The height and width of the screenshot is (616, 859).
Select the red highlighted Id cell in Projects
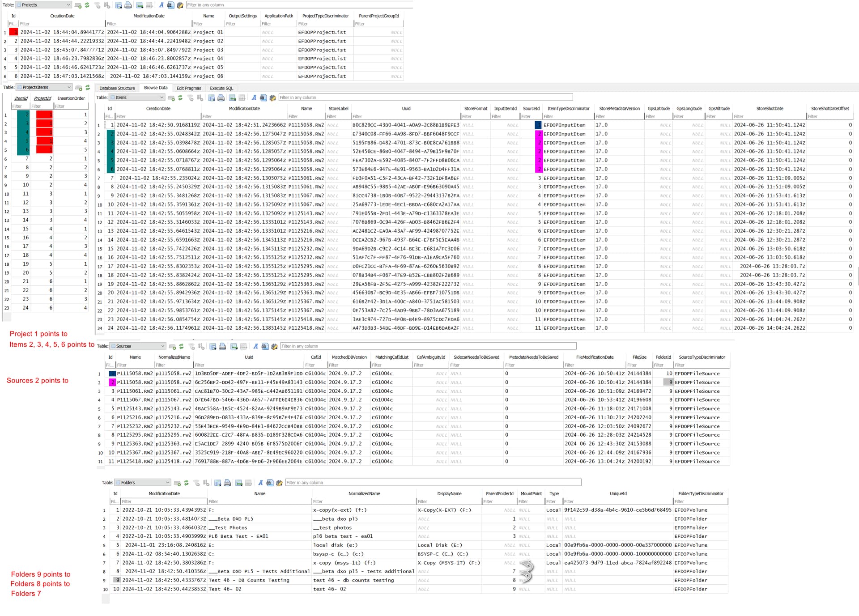[13, 32]
